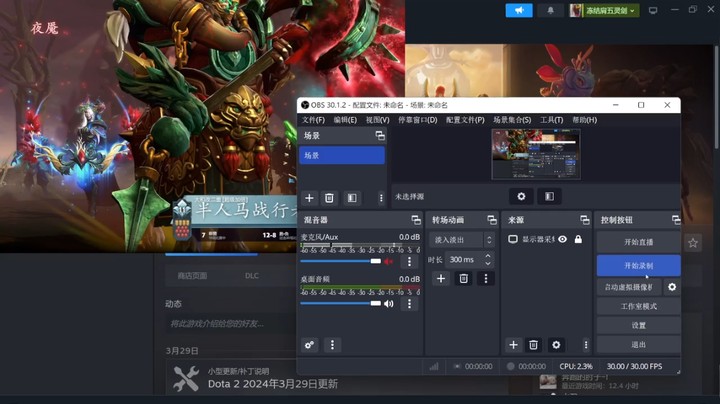Image resolution: width=720 pixels, height=404 pixels.
Task: Favorite the game with star icon
Action: [x=693, y=243]
